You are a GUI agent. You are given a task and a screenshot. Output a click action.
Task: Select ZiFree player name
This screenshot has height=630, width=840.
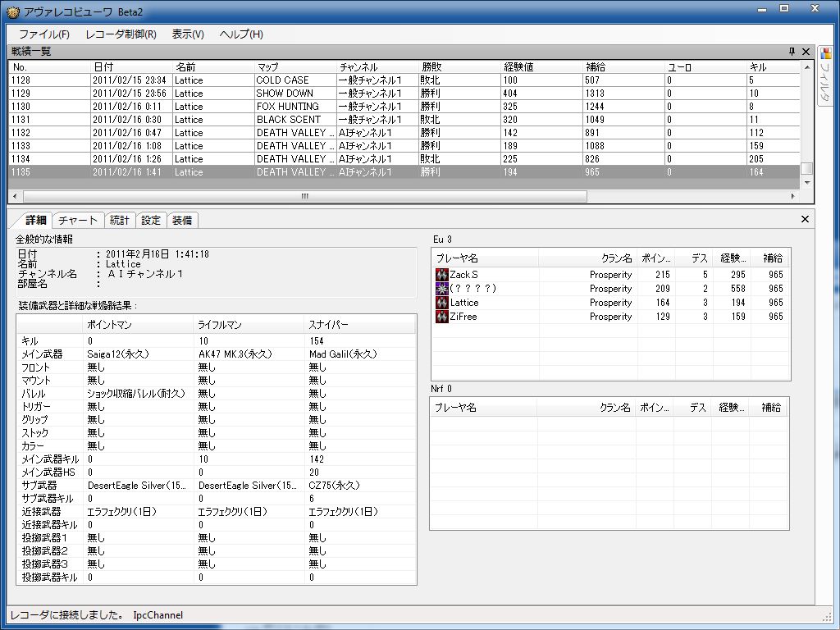click(463, 317)
